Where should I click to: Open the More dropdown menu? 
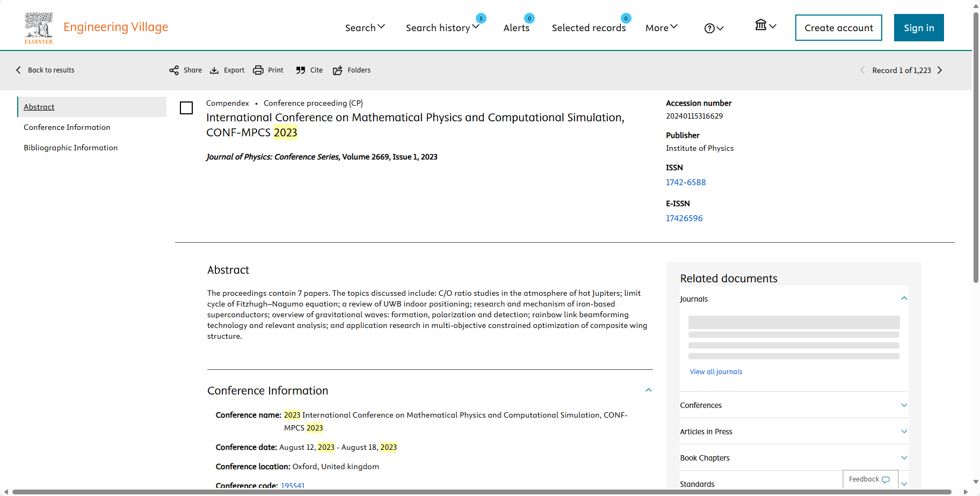point(661,28)
